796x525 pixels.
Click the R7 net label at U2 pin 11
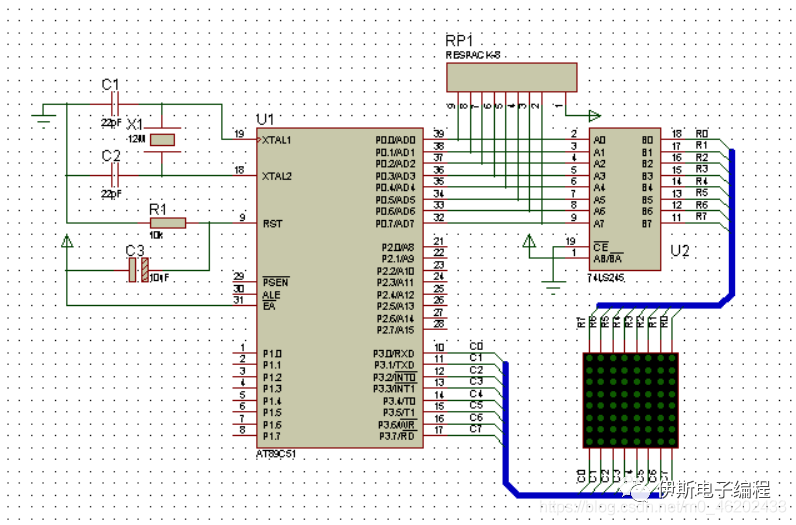tap(701, 217)
